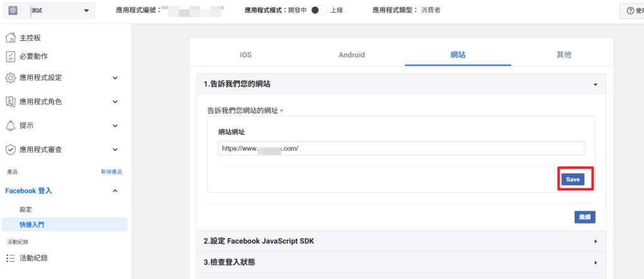Expand the 提示 chevron

pyautogui.click(x=115, y=126)
